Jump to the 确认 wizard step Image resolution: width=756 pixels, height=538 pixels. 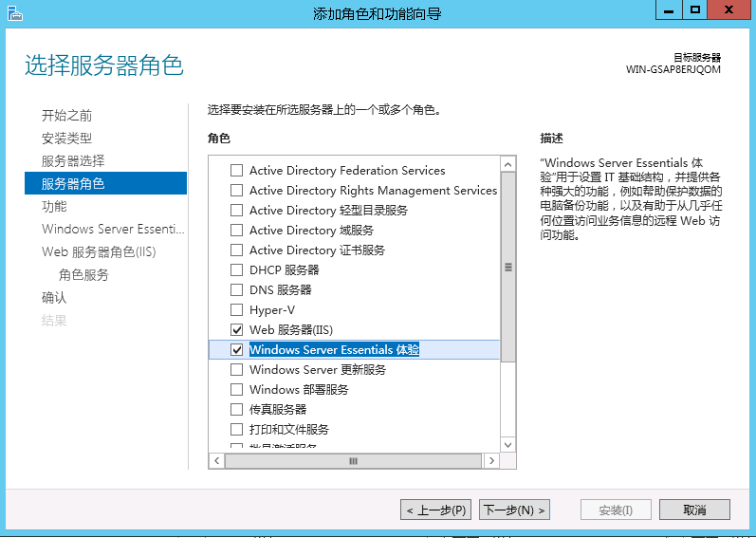(x=54, y=297)
